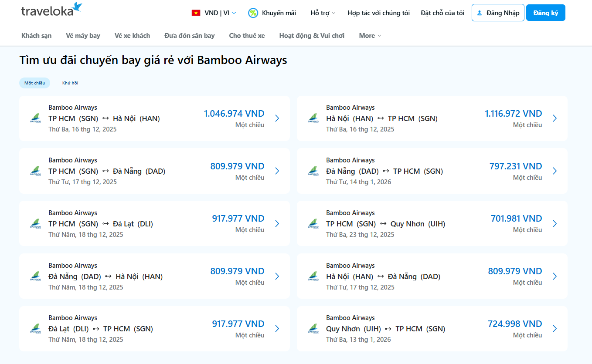Click arrow on Hà Nội to TP HCM flight
Screen dimensions: 592x364
pyautogui.click(x=555, y=118)
